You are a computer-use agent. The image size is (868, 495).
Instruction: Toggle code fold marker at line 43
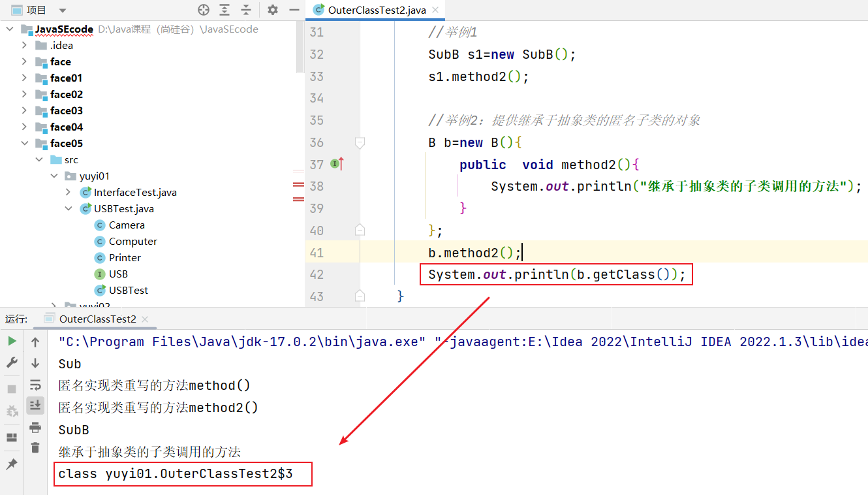coord(360,295)
